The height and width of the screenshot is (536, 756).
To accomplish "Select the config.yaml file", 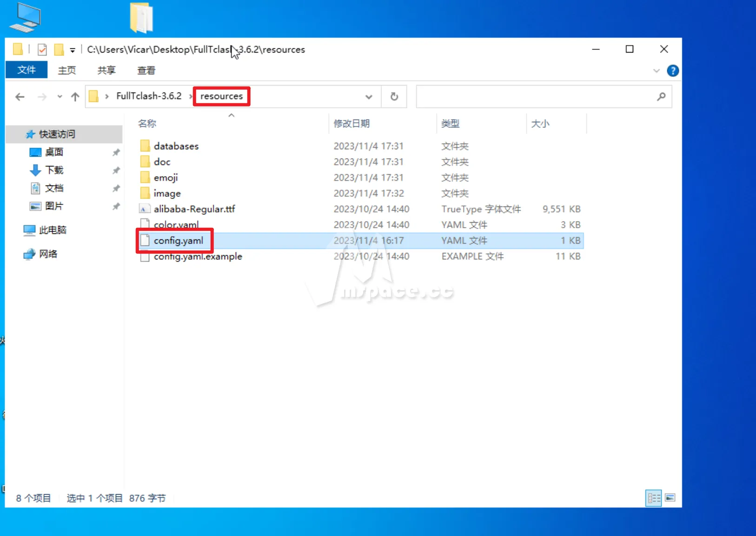I will (x=179, y=241).
